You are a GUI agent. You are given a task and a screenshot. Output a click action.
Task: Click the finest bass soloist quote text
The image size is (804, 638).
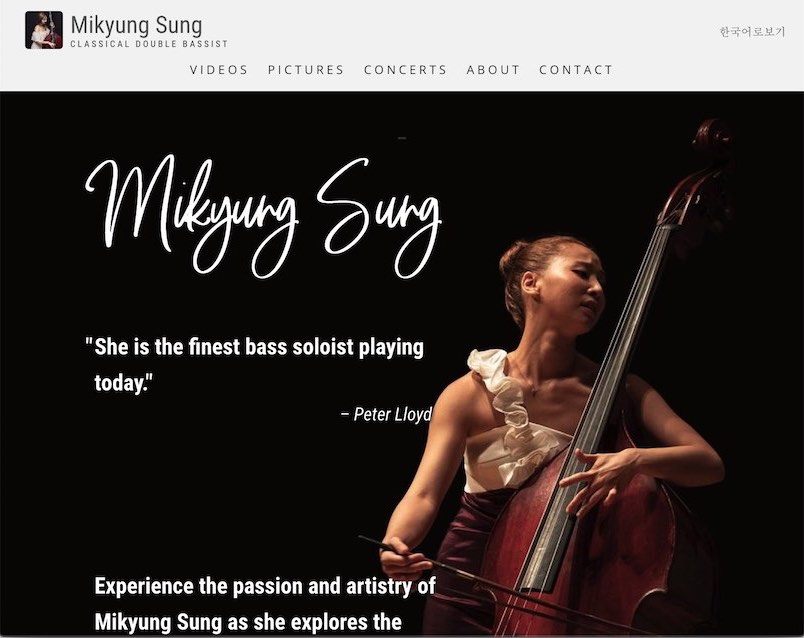255,365
